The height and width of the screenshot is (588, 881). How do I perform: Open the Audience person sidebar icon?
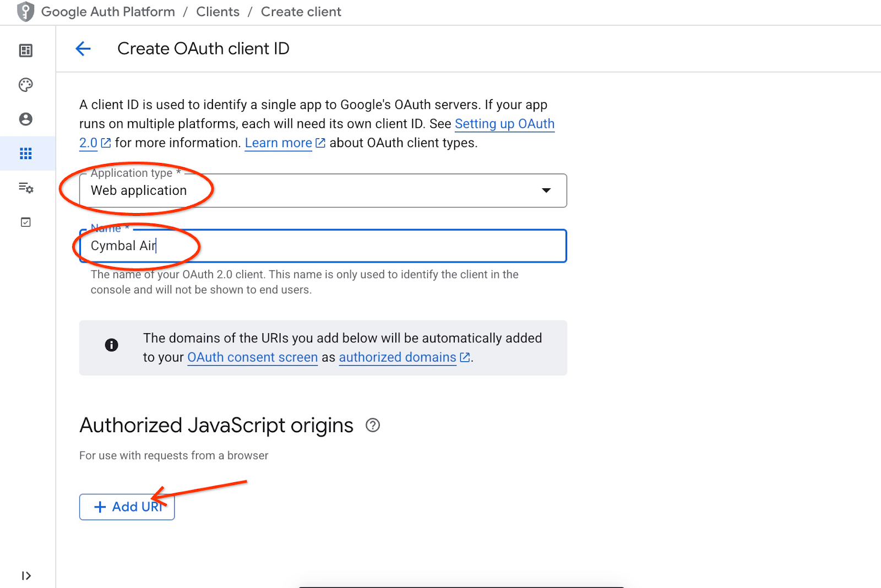[x=26, y=119]
